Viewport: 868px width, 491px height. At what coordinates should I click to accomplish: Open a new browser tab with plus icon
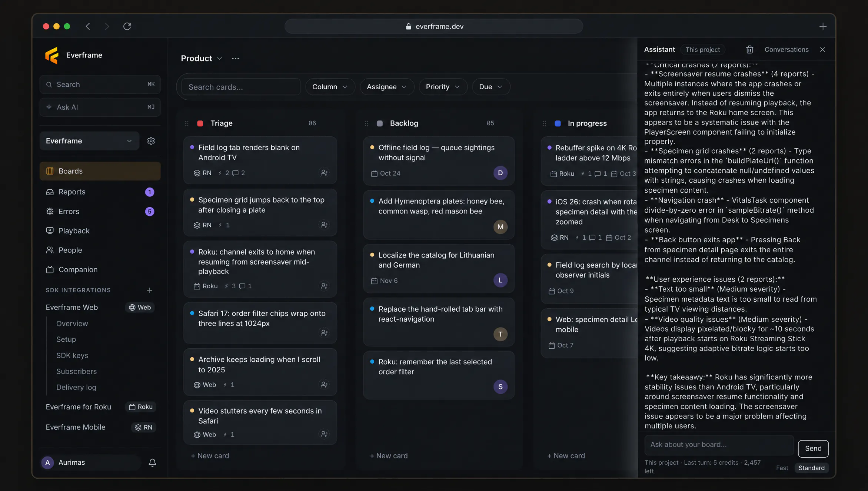[823, 26]
